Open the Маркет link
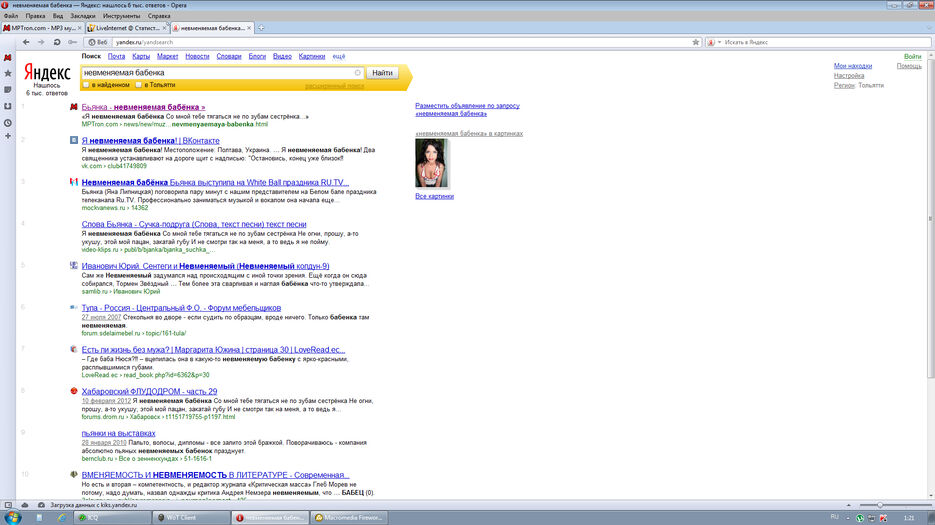Viewport: 935px width, 525px height. (168, 56)
